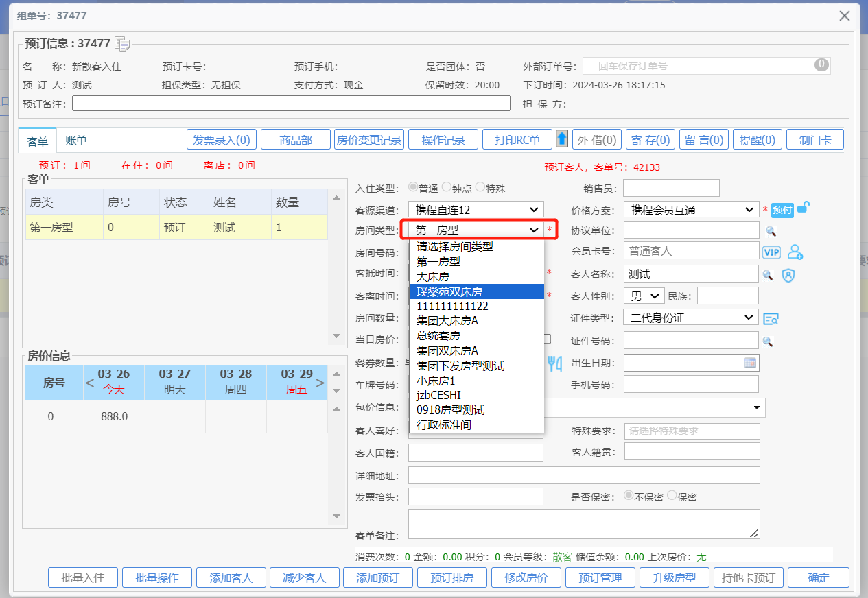Click the 商品部 button
Viewport: 868px width, 598px height.
click(x=296, y=140)
